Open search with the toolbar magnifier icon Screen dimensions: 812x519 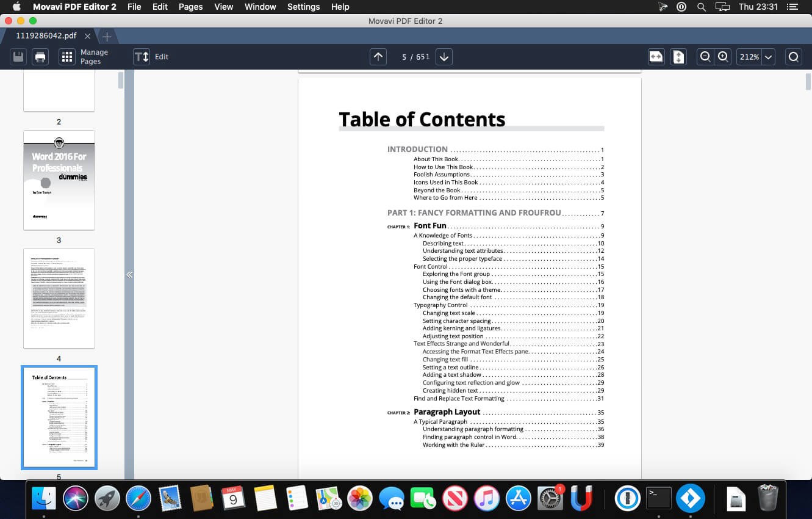pos(793,57)
